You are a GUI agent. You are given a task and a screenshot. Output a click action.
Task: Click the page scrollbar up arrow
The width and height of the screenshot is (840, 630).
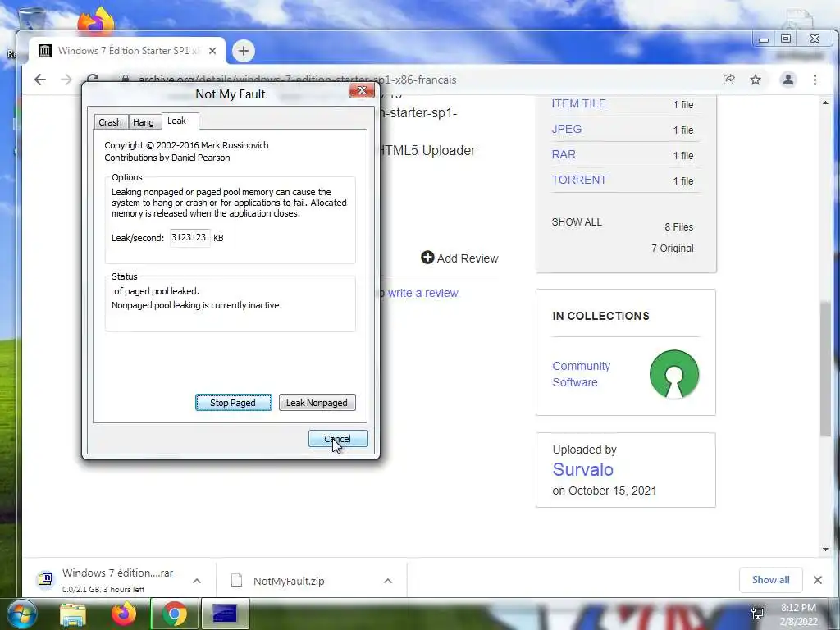(825, 103)
